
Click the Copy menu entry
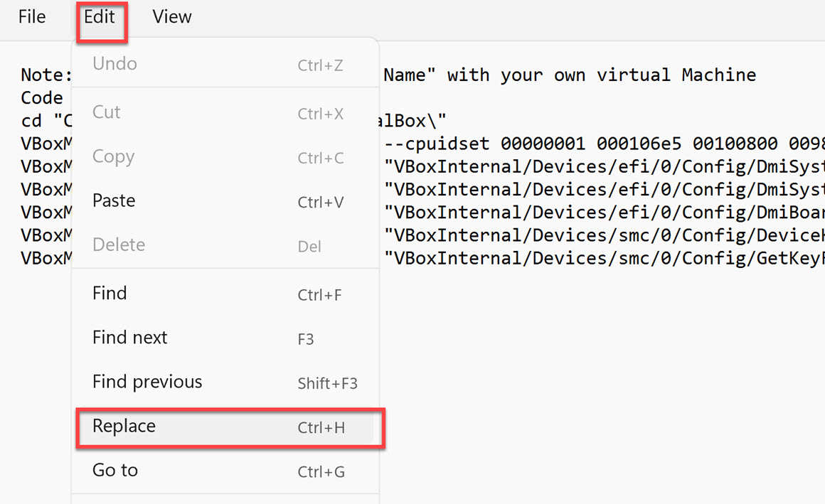(113, 156)
